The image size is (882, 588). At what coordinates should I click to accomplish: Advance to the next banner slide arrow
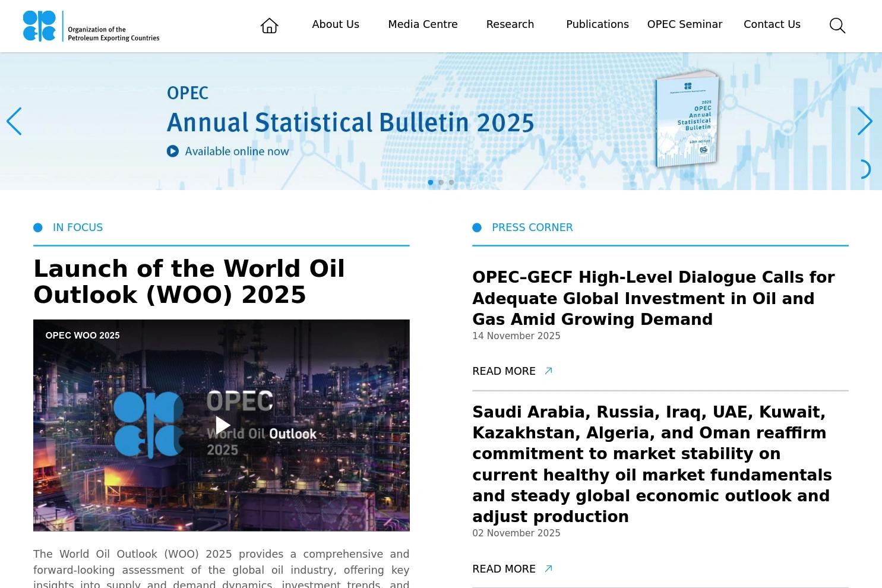865,121
